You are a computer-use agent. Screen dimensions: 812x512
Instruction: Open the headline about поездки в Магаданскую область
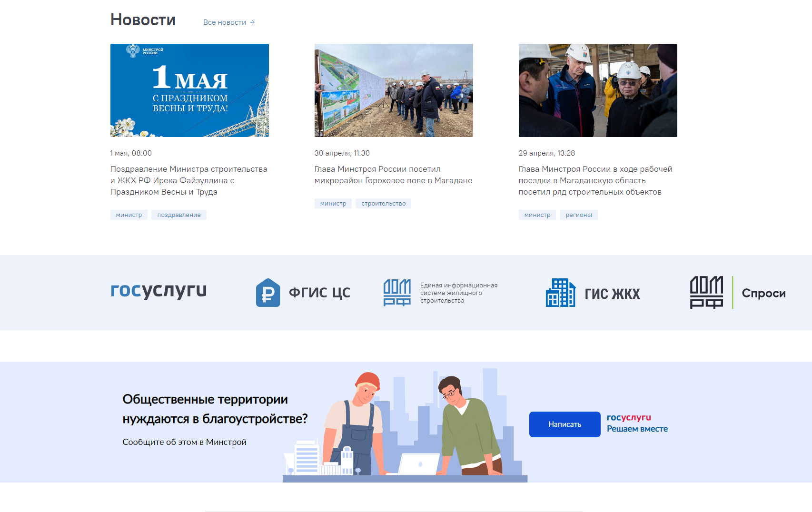pos(595,180)
